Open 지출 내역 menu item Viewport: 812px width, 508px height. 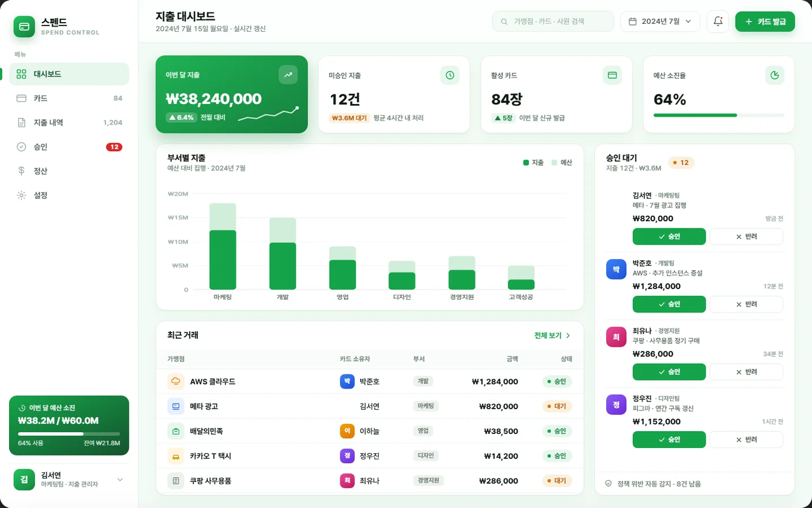coord(69,123)
